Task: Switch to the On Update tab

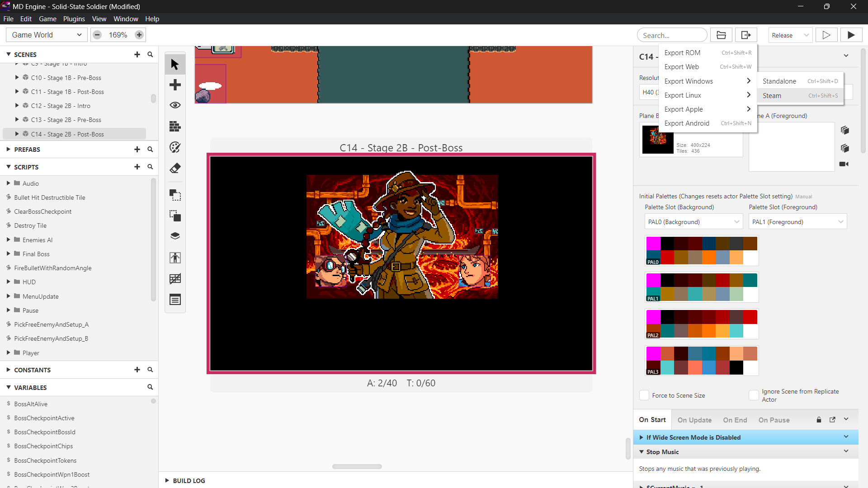Action: click(694, 420)
